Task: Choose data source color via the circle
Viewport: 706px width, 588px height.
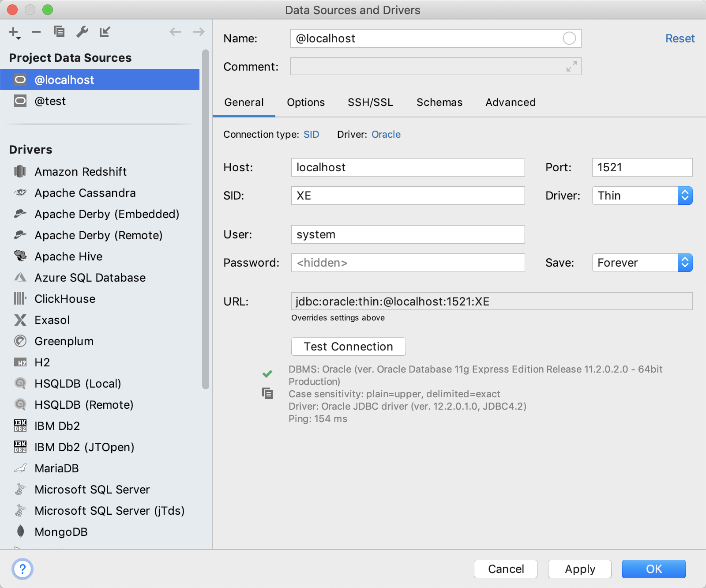Action: [x=569, y=38]
